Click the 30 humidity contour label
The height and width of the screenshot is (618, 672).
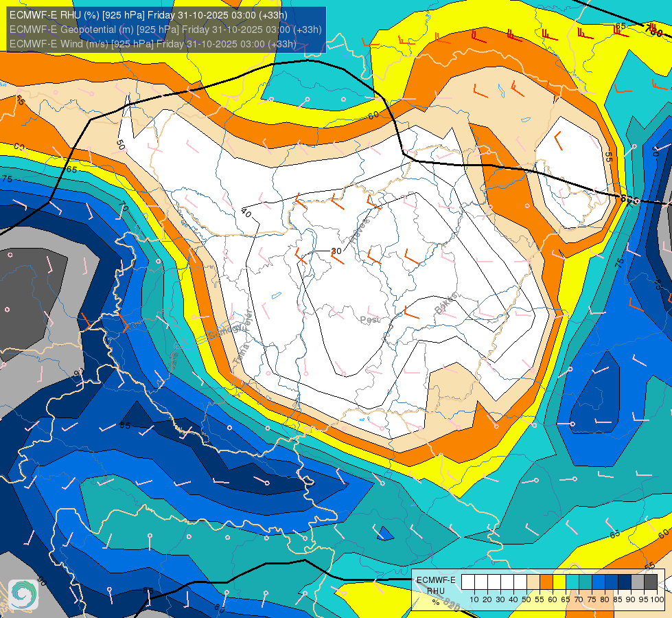point(337,251)
